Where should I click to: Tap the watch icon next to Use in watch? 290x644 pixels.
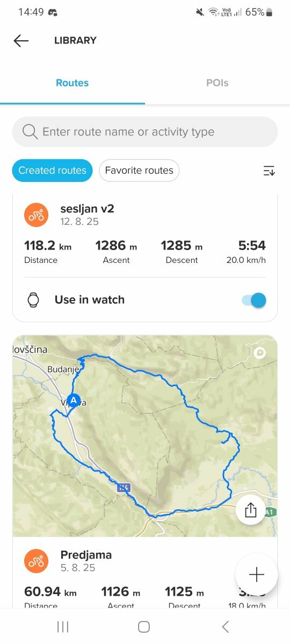tap(33, 300)
